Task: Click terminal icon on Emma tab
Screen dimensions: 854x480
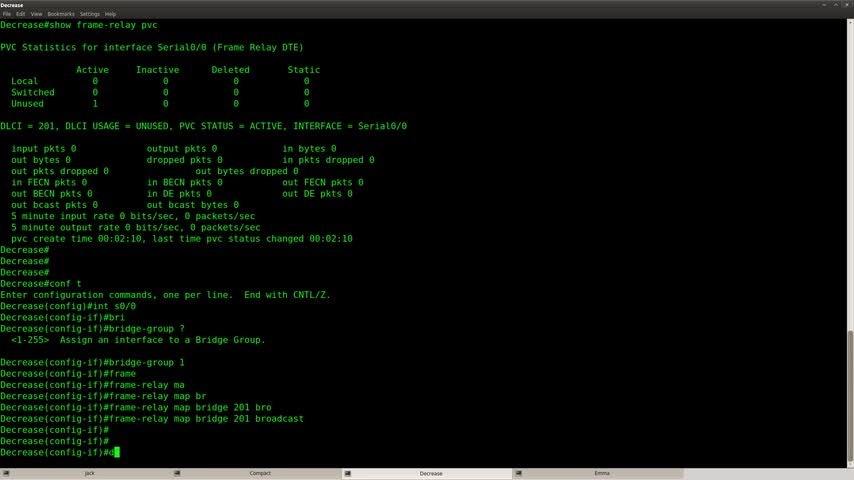Action: coord(518,473)
